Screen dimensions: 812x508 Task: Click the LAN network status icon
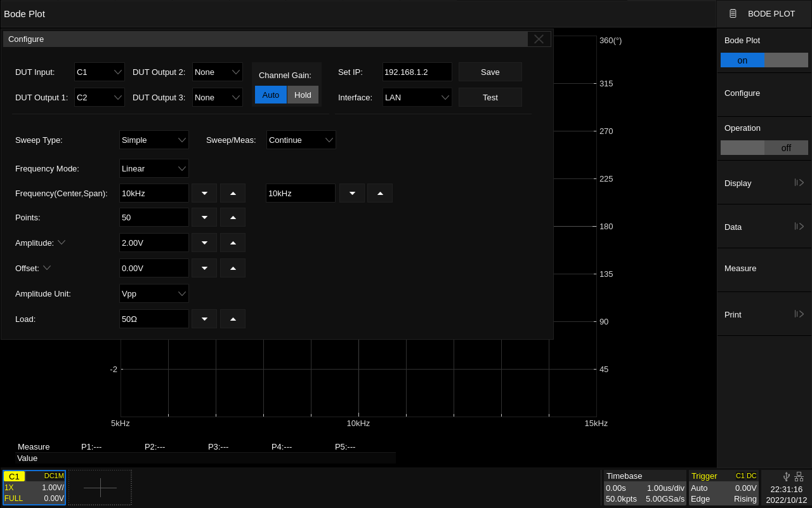(x=799, y=476)
